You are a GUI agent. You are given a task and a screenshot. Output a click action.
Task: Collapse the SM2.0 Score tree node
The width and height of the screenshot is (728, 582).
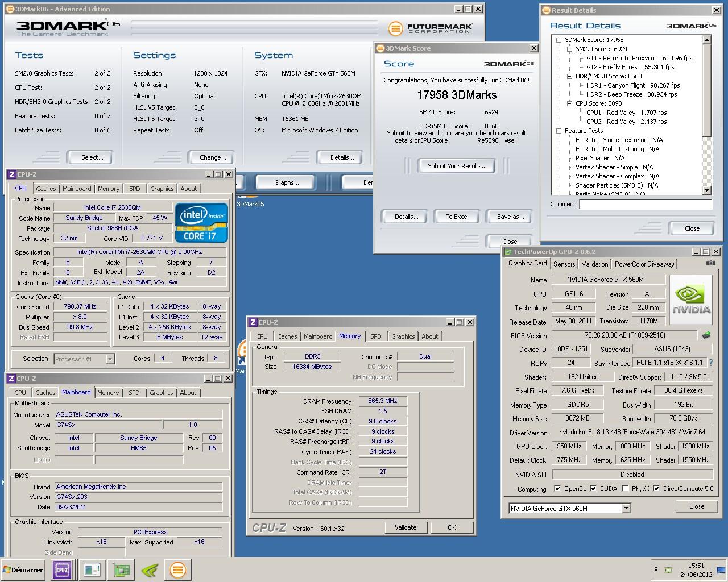pyautogui.click(x=569, y=49)
